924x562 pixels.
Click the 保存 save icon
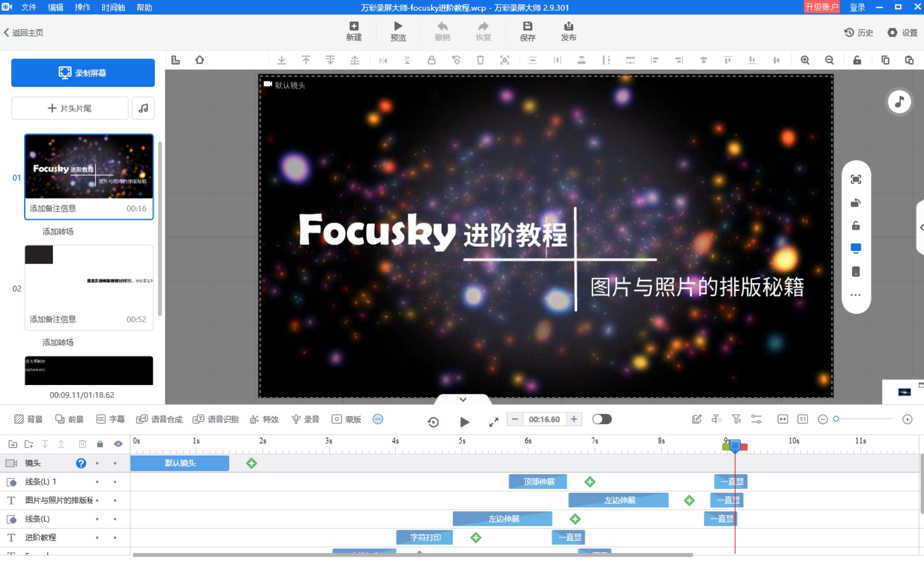click(x=528, y=26)
